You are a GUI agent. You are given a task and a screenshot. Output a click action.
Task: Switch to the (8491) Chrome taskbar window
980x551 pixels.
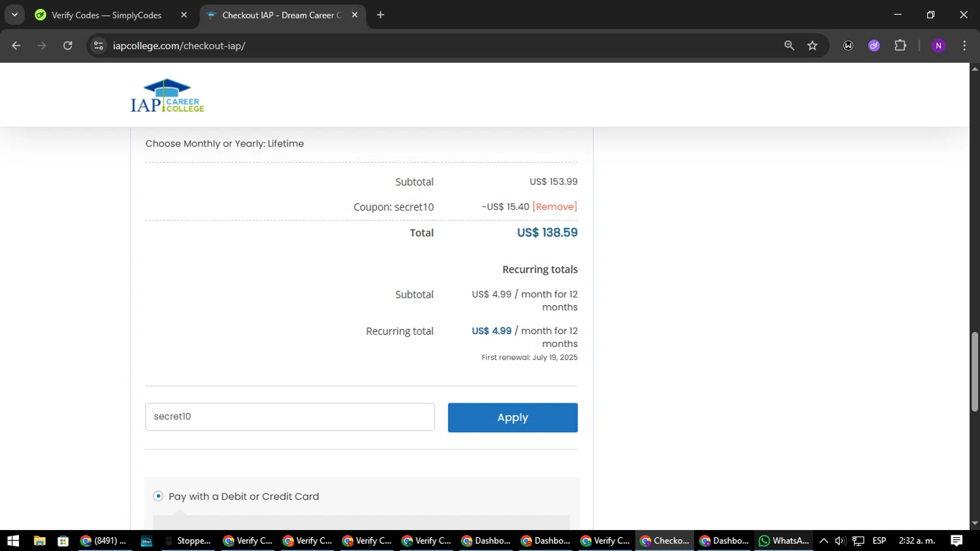pyautogui.click(x=103, y=541)
